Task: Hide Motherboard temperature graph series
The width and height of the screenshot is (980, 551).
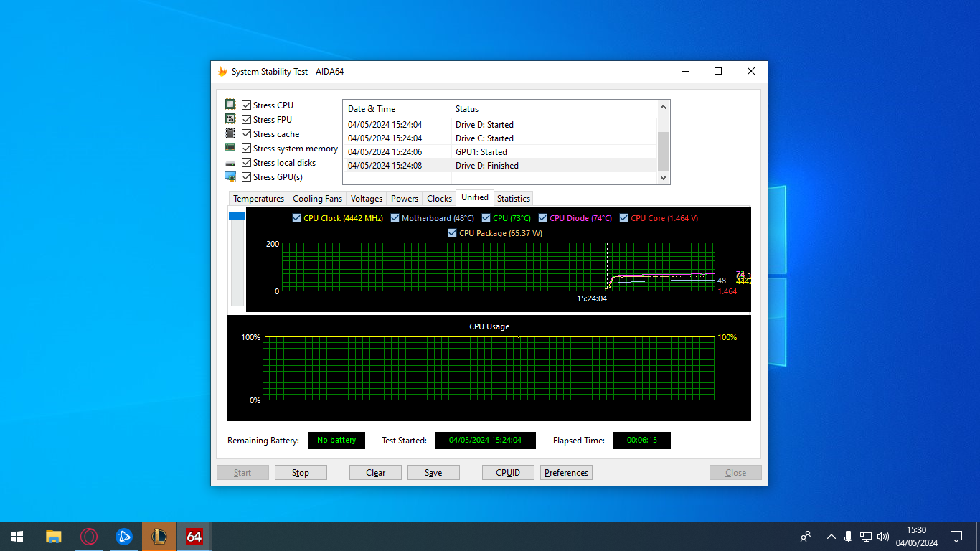Action: coord(395,218)
